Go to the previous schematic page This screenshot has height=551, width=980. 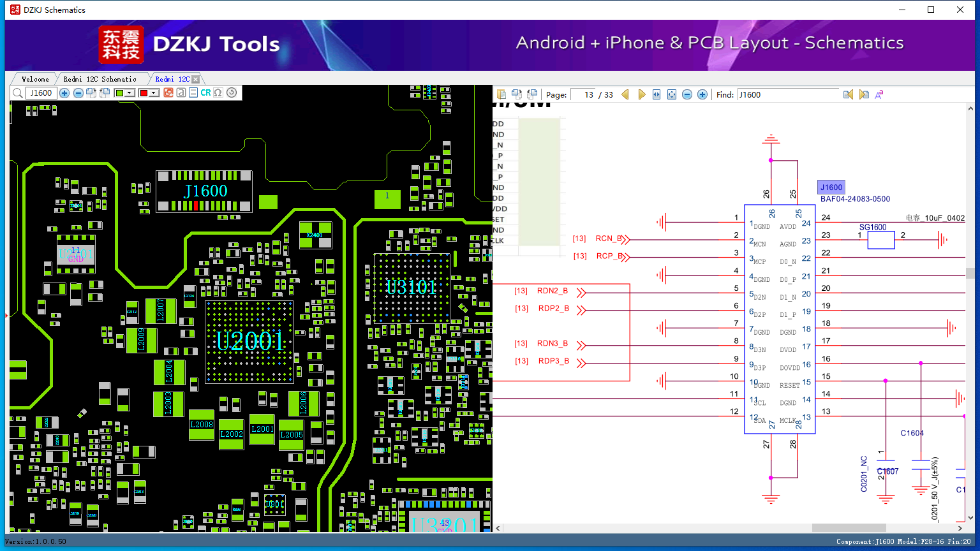(x=625, y=94)
